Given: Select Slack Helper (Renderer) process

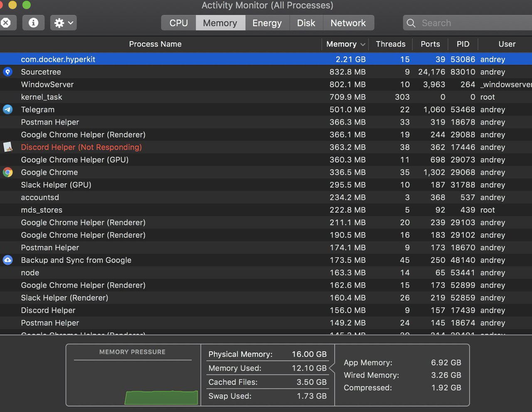Looking at the screenshot, I should click(64, 298).
